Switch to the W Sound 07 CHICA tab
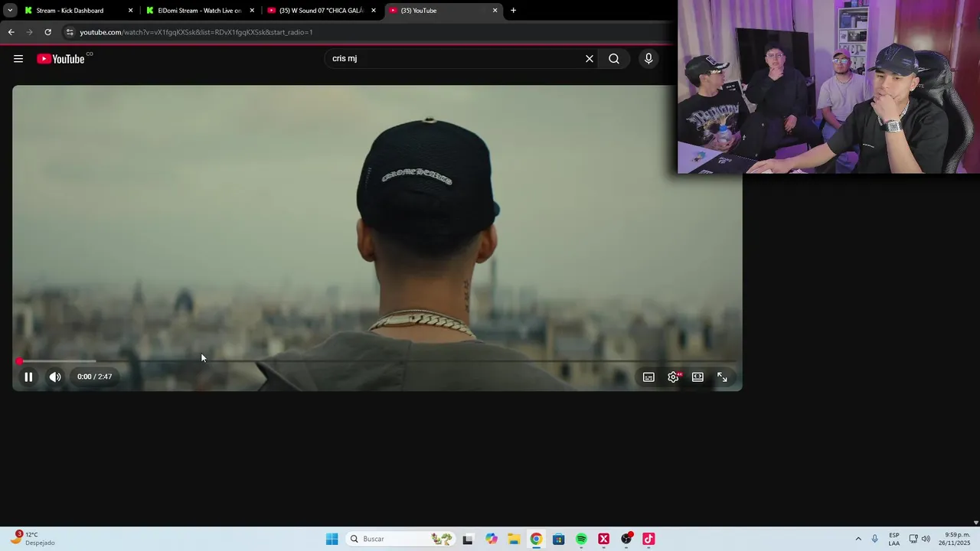The width and height of the screenshot is (980, 551). point(322,11)
